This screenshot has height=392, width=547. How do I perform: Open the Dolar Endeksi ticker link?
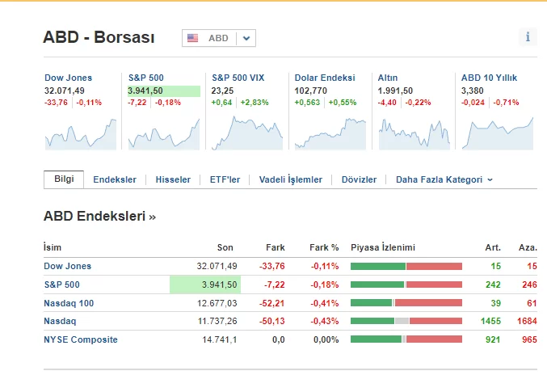[x=324, y=78]
